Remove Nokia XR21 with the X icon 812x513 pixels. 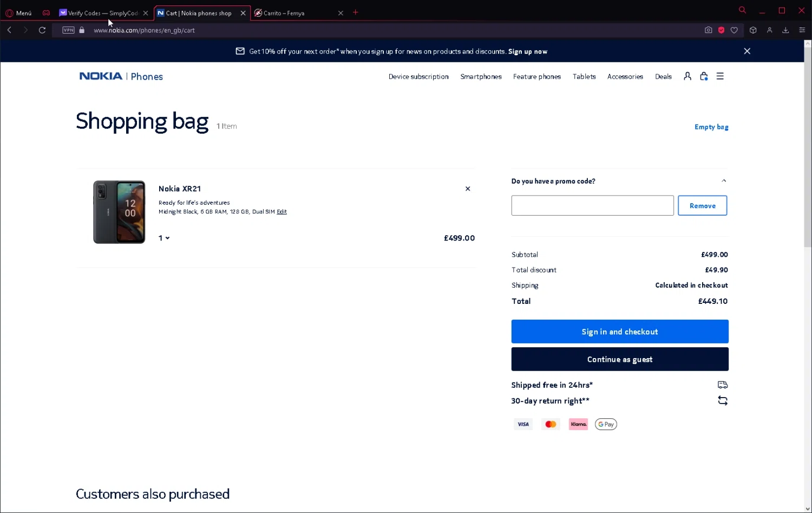coord(468,189)
